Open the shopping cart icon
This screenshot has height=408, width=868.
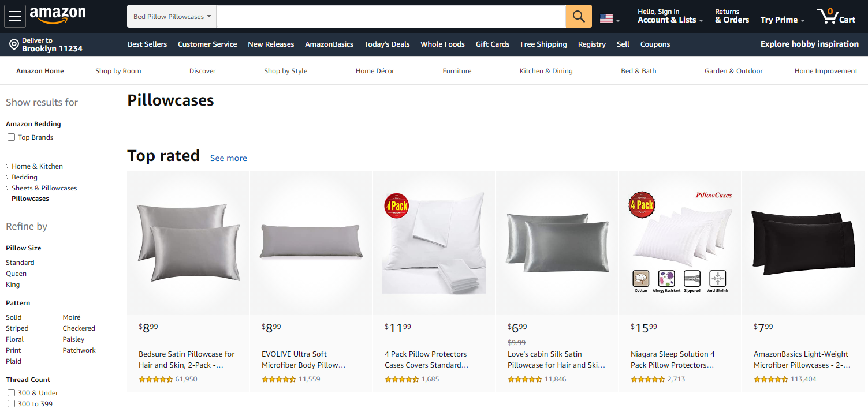pos(836,16)
